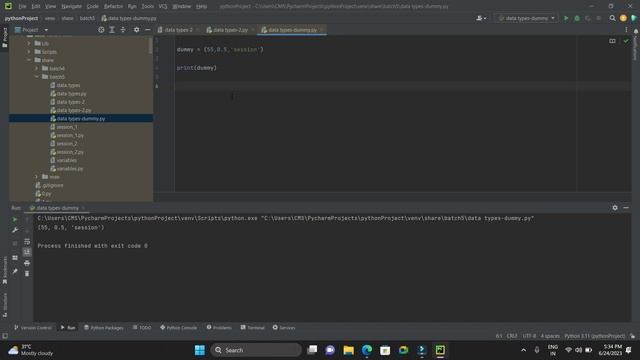Open the Python Console tool window
The image size is (640, 360).
(x=179, y=327)
